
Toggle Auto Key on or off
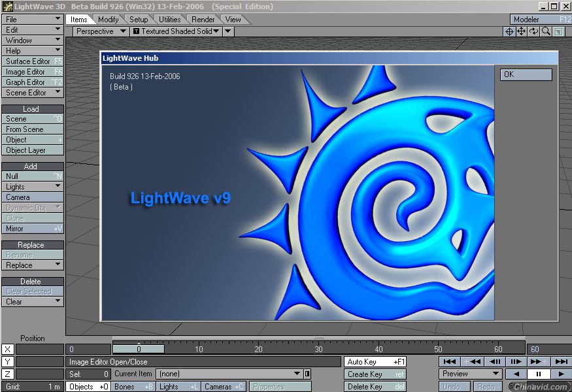click(x=375, y=362)
